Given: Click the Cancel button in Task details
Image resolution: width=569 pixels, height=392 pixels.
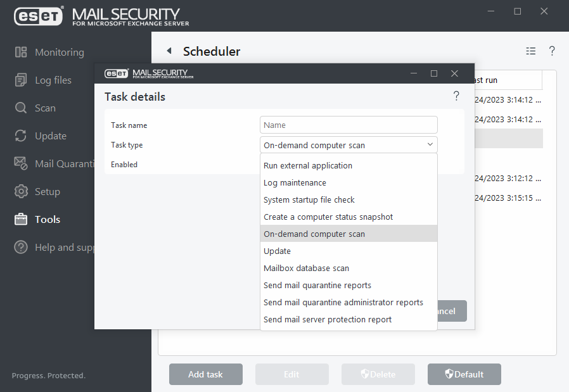Looking at the screenshot, I should pyautogui.click(x=448, y=311).
